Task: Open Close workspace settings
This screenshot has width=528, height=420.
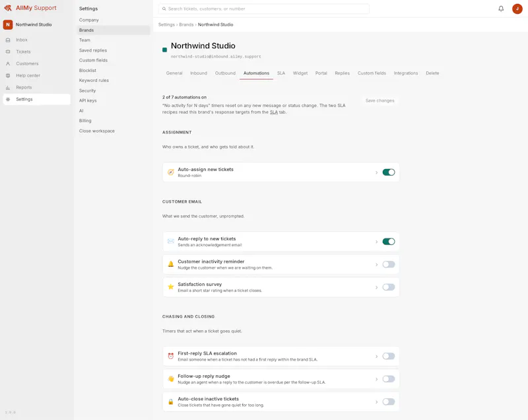Action: click(114, 131)
